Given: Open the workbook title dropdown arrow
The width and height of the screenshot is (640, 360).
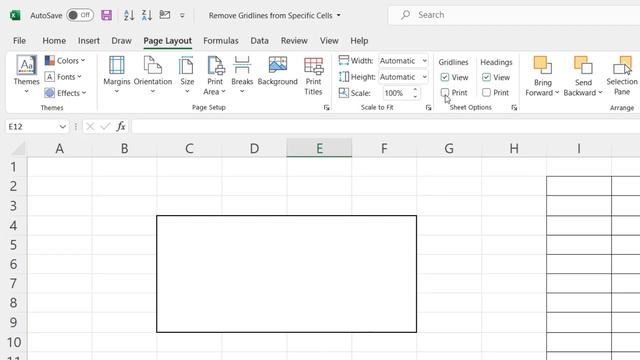Looking at the screenshot, I should tap(338, 16).
